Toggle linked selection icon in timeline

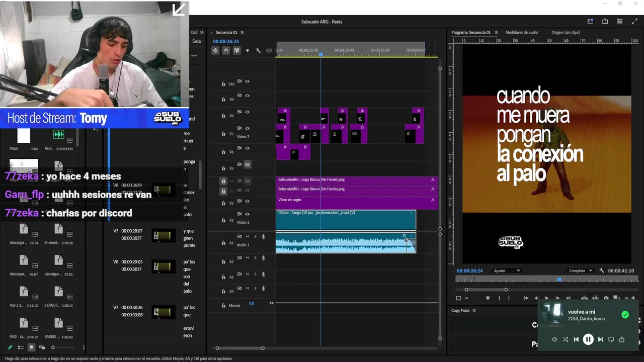click(x=236, y=50)
